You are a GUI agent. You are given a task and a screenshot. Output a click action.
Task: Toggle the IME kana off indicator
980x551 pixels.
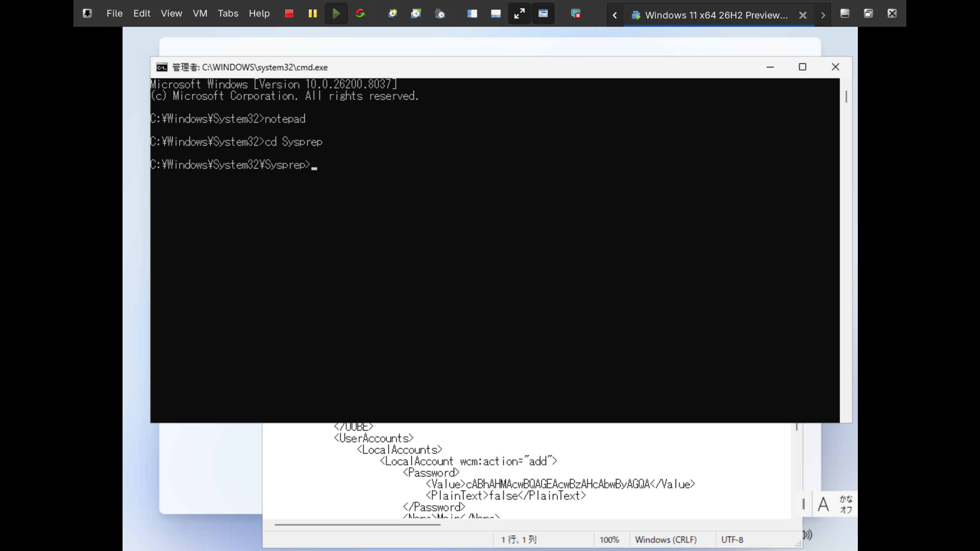pyautogui.click(x=846, y=504)
